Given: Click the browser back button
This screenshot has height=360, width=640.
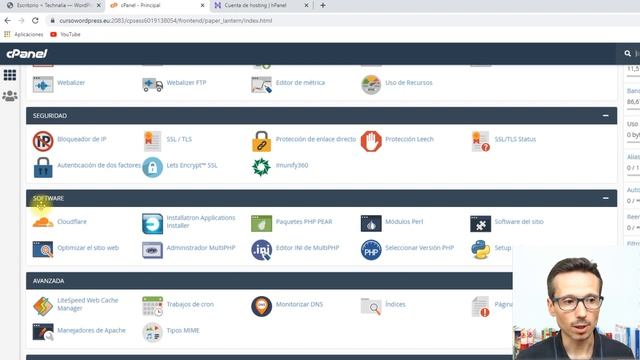Looking at the screenshot, I should coord(8,20).
